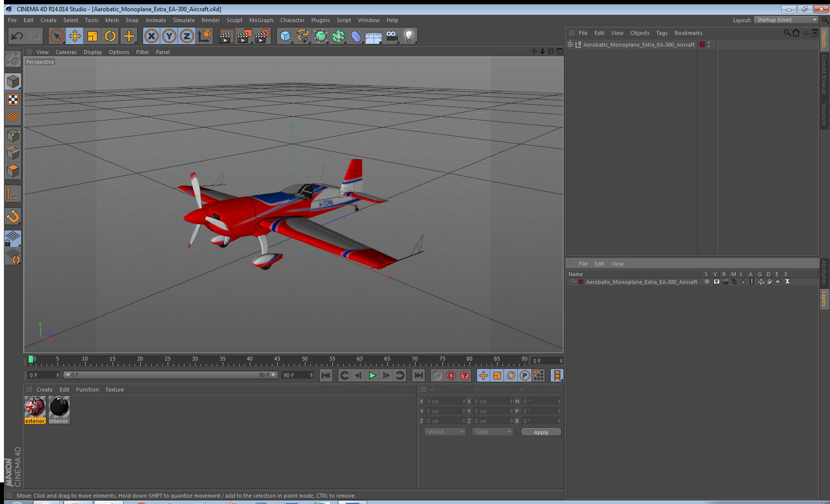
Task: Click the layer color swatch in Layers
Action: pyautogui.click(x=581, y=282)
